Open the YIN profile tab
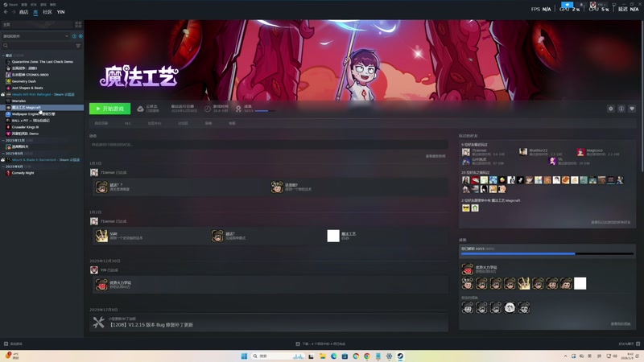Viewport: 644px width, 362px height. (x=61, y=12)
